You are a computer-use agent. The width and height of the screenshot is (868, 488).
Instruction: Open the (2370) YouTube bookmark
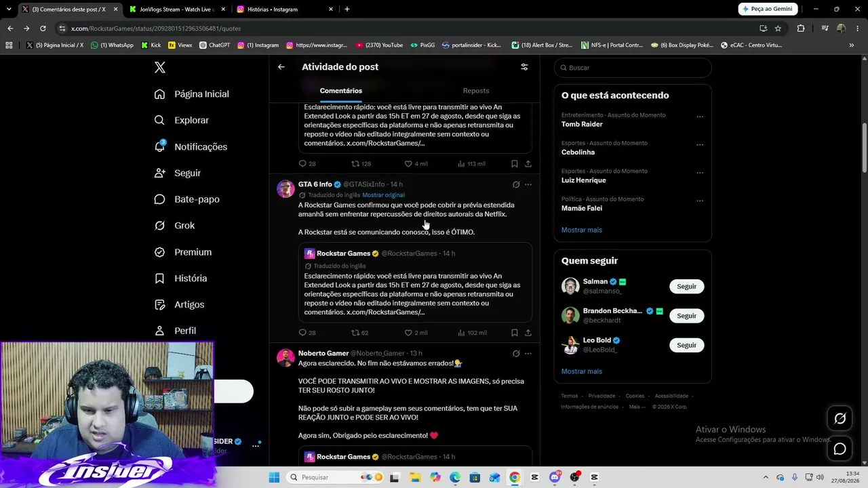378,45
